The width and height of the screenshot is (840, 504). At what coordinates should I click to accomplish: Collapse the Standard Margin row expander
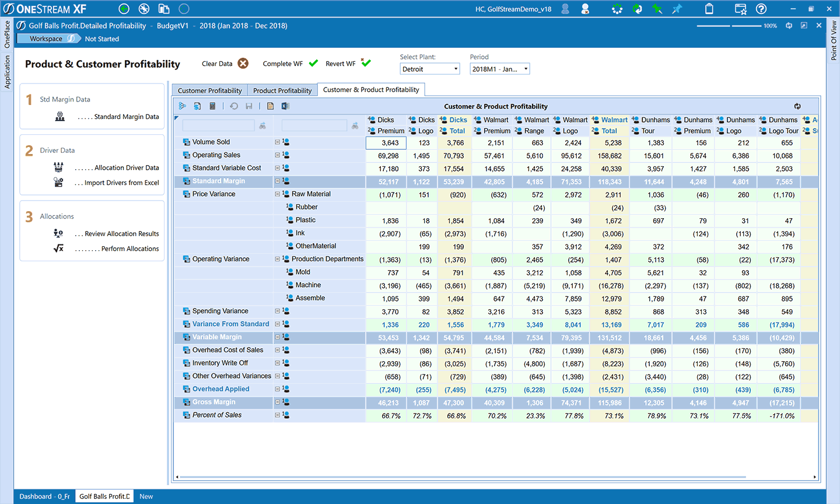[278, 181]
